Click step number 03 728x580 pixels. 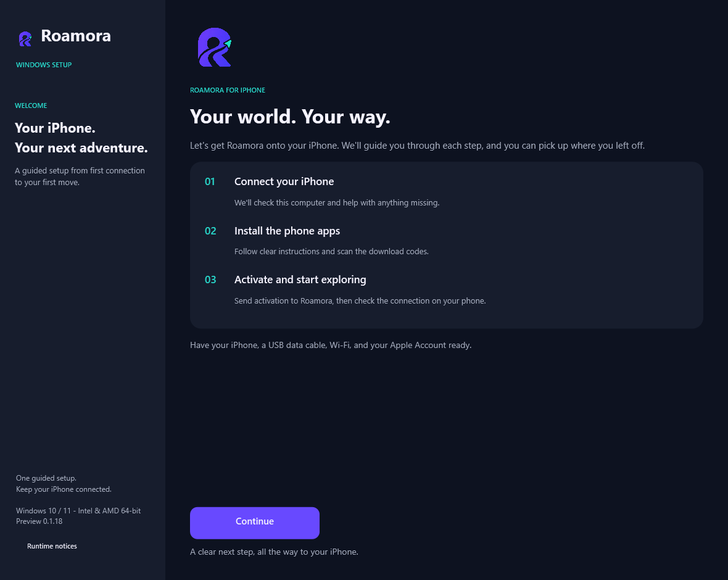[x=210, y=280]
